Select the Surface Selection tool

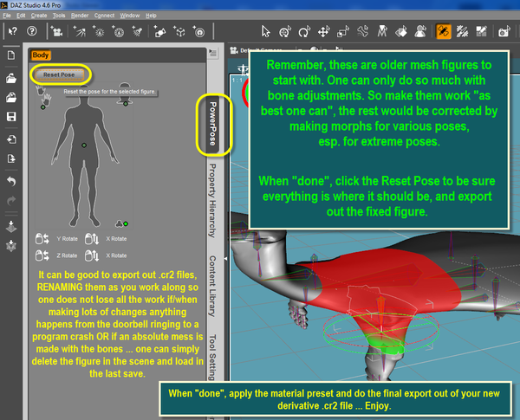tap(401, 31)
